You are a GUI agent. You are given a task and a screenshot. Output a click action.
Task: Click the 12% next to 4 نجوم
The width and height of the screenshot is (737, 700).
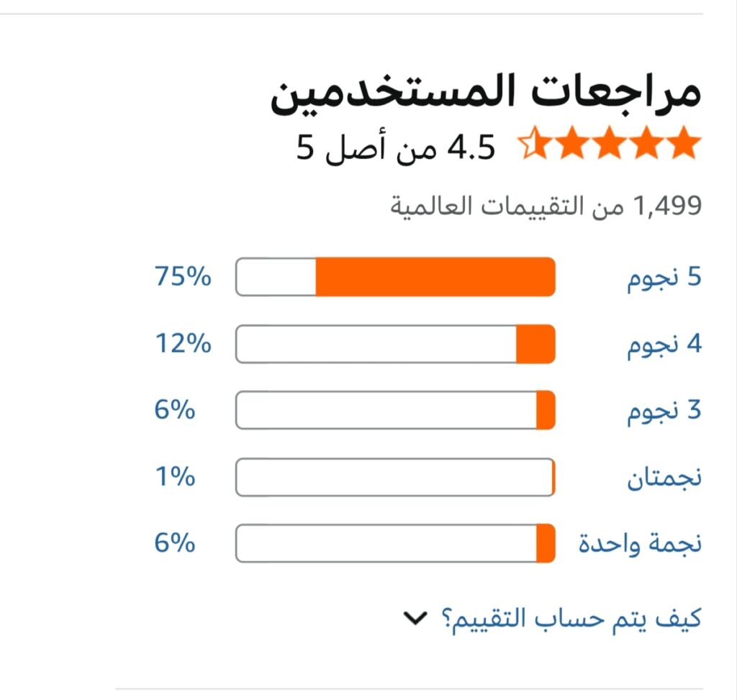coord(182,344)
